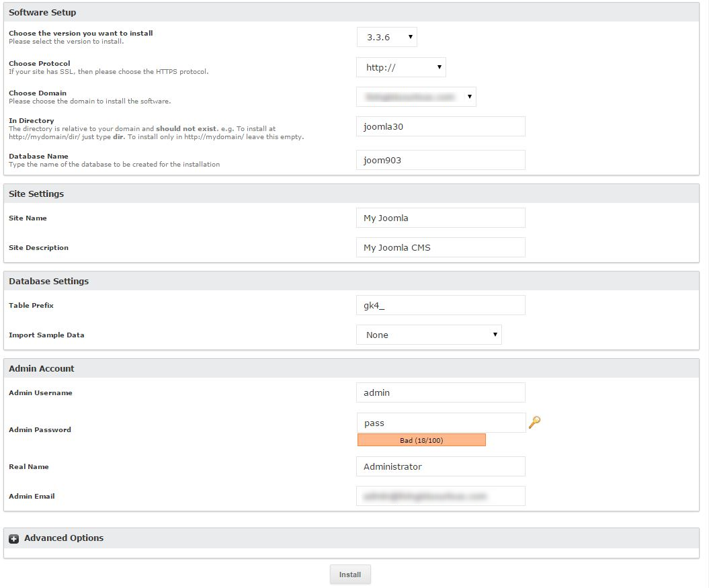This screenshot has height=588, width=709.
Task: Focus the Database Name text box
Action: click(x=440, y=160)
